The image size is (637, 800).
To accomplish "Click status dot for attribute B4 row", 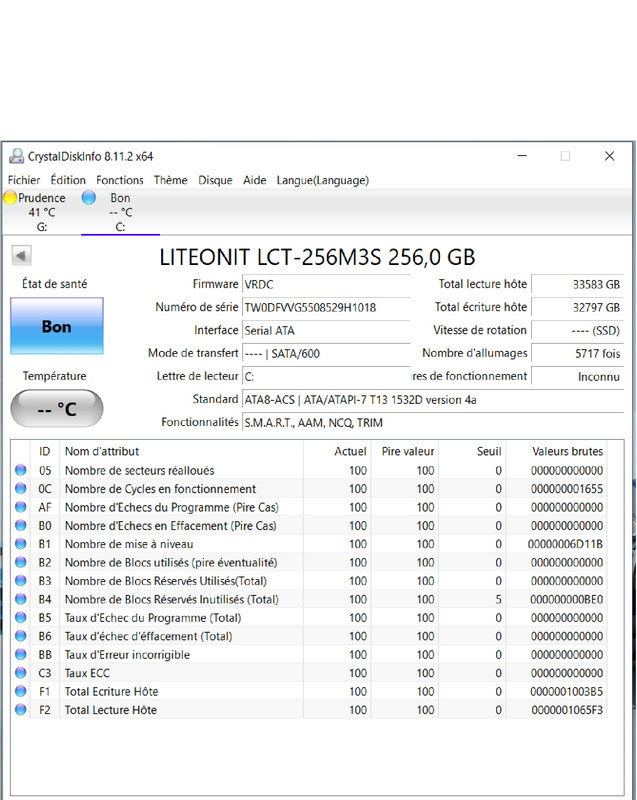I will (20, 598).
